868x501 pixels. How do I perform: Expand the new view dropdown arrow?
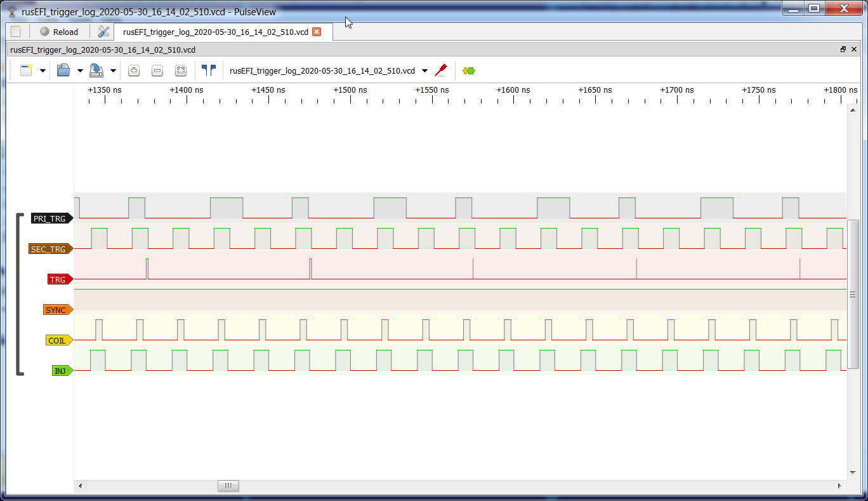43,71
